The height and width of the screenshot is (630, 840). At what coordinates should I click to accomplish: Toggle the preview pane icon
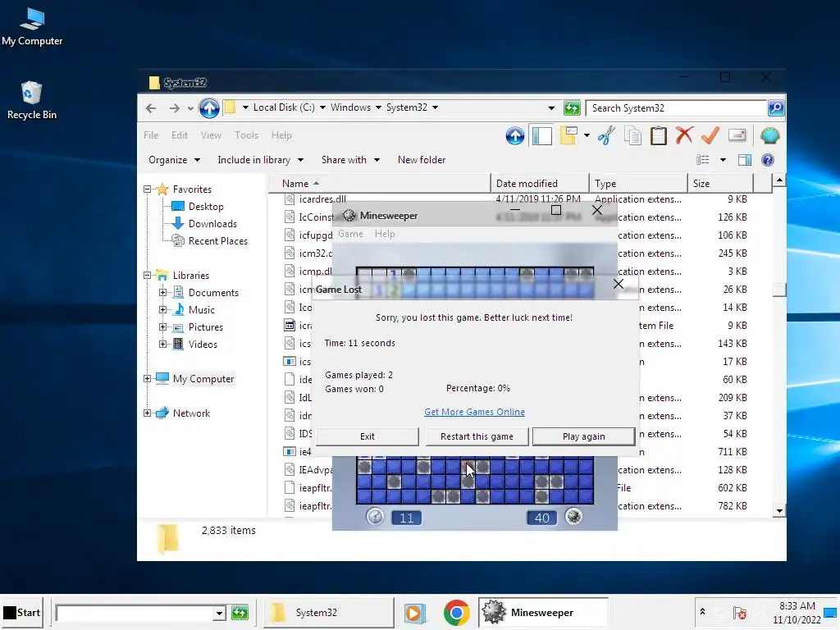(745, 160)
